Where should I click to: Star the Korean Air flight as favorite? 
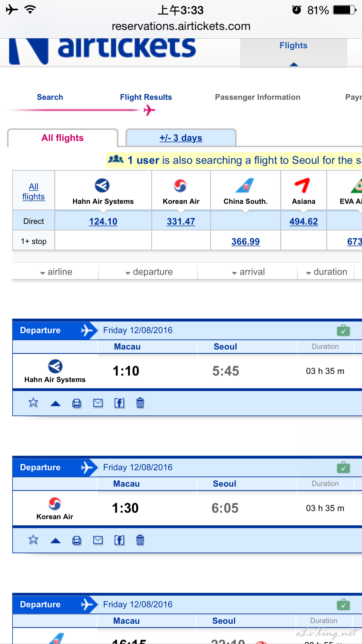33,540
